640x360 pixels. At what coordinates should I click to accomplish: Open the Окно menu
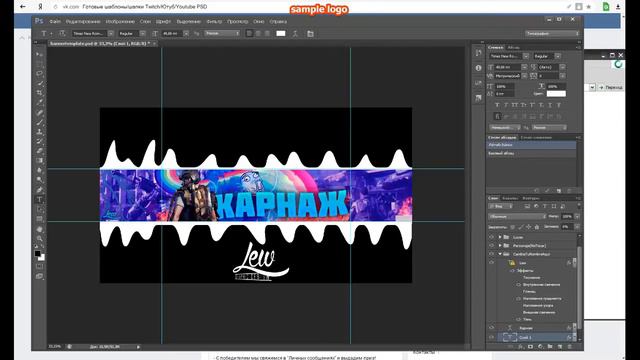[258, 21]
